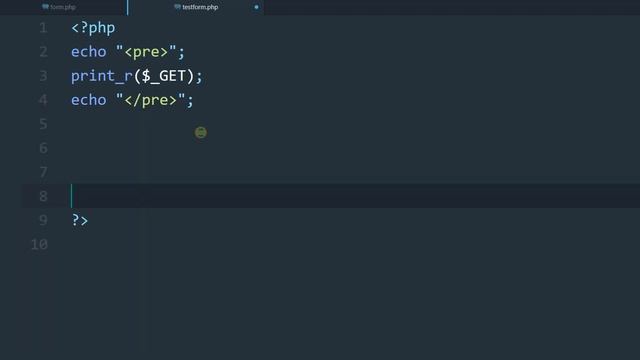640x360 pixels.
Task: Click line number 4 in the gutter
Action: pos(43,100)
